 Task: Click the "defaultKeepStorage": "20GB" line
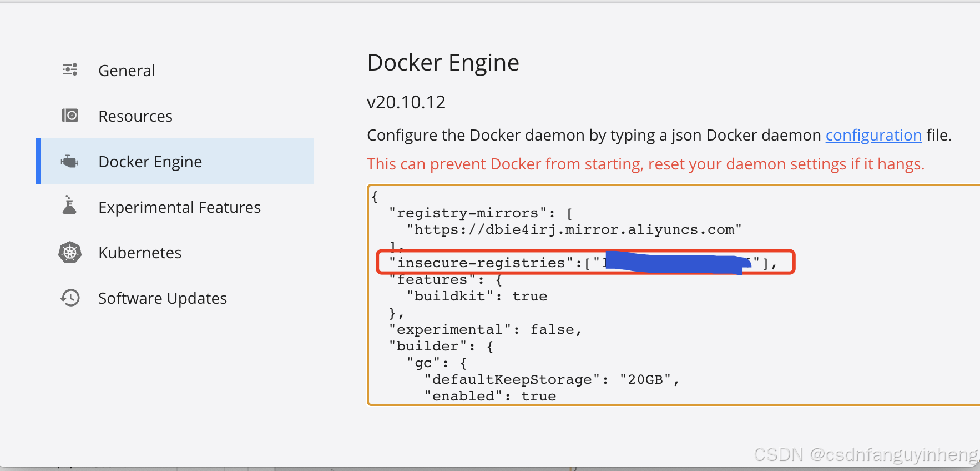552,380
